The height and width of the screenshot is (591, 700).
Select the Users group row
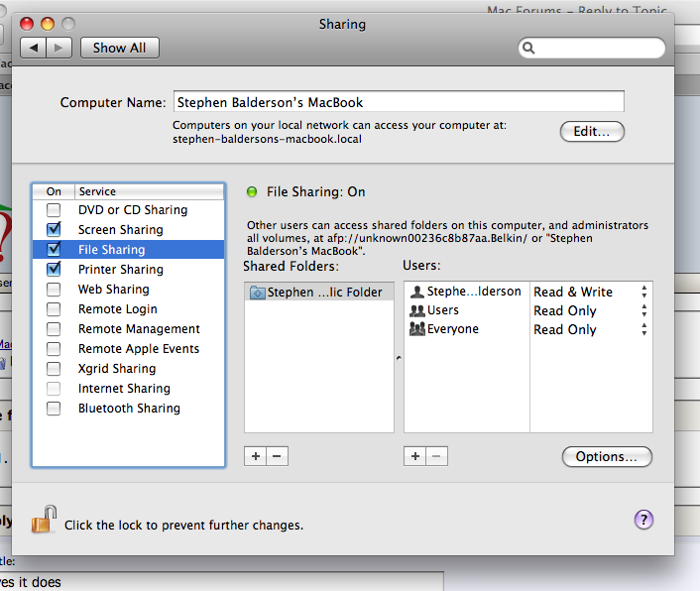pos(467,310)
